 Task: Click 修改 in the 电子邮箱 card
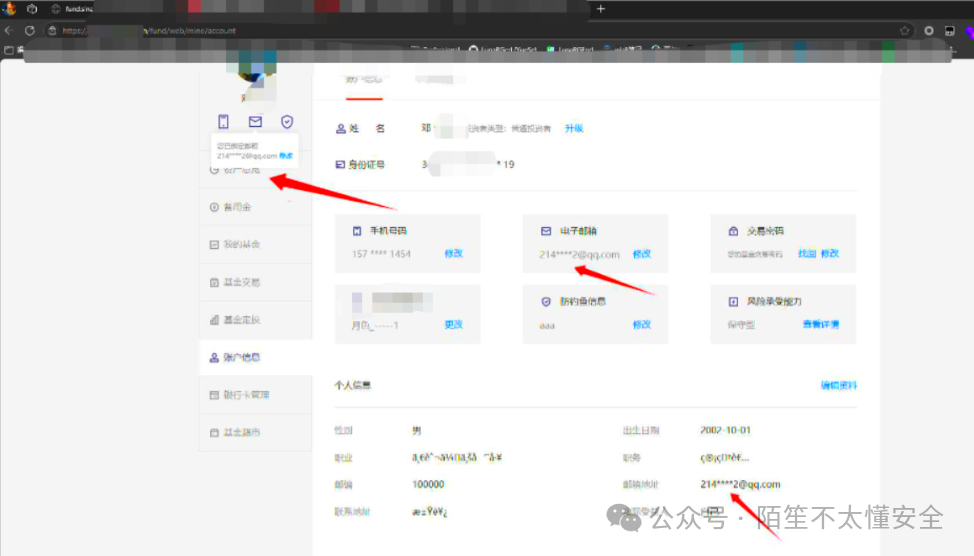click(x=642, y=254)
